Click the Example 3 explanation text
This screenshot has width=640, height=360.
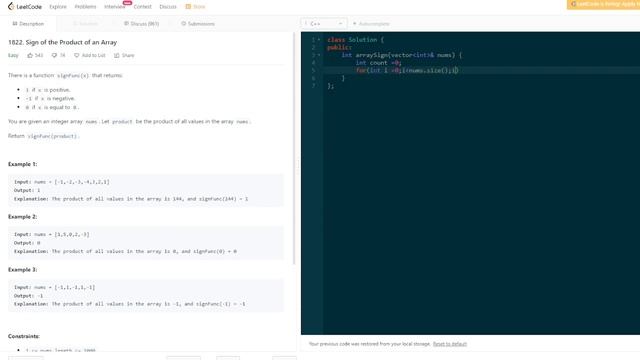point(130,304)
